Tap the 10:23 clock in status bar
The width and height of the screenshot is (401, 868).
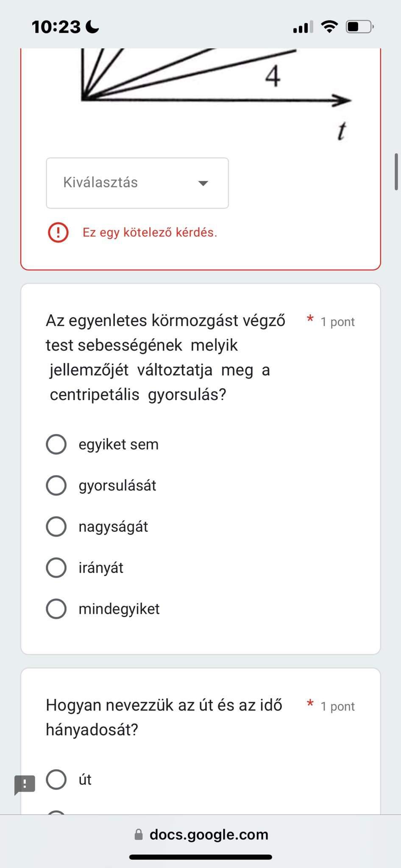pyautogui.click(x=56, y=27)
